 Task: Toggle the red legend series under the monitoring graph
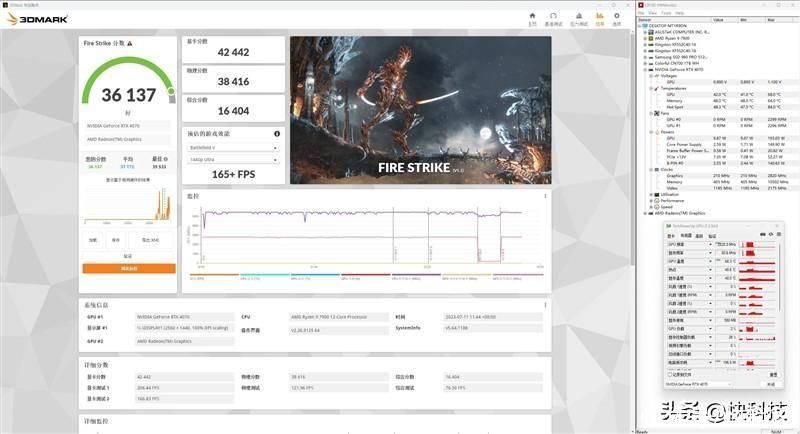(x=365, y=276)
